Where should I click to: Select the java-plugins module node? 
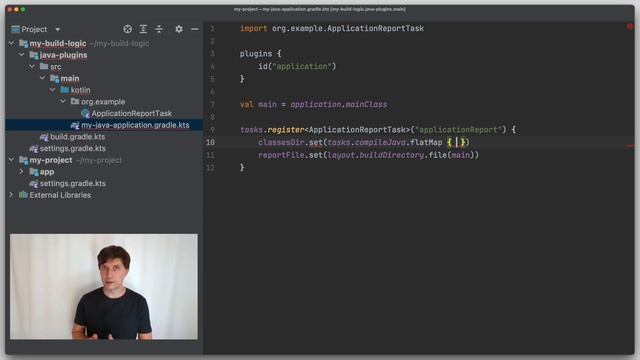coord(58,55)
